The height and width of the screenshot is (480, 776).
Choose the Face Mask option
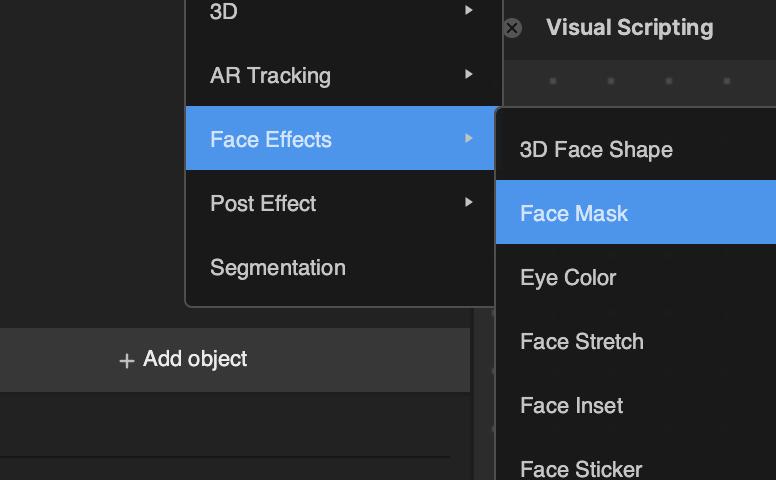coord(574,213)
